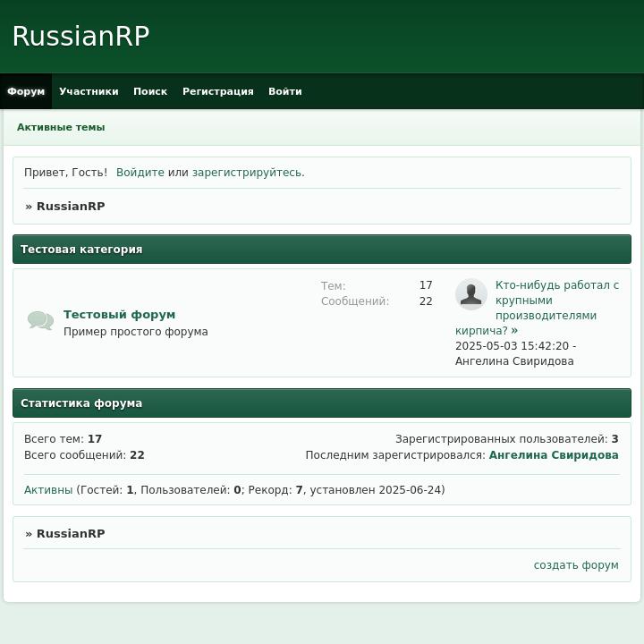Open Поиск in the navigation bar
This screenshot has width=644, height=644.
pyautogui.click(x=150, y=91)
